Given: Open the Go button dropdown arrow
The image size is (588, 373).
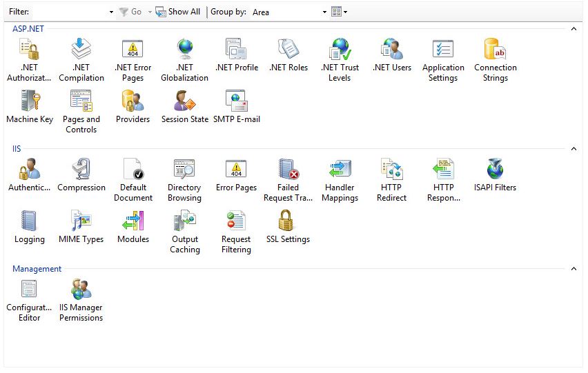Looking at the screenshot, I should pos(150,12).
